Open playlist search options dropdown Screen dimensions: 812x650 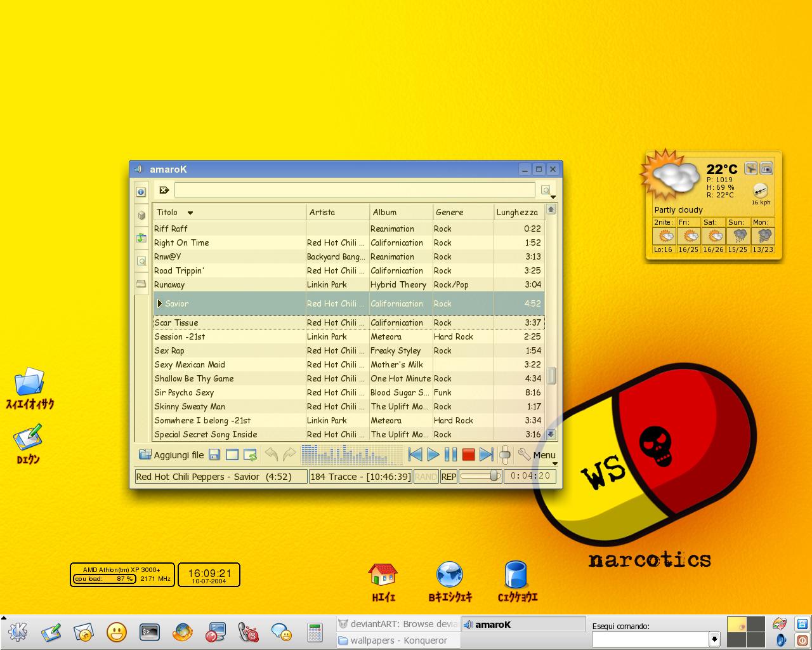pos(546,190)
